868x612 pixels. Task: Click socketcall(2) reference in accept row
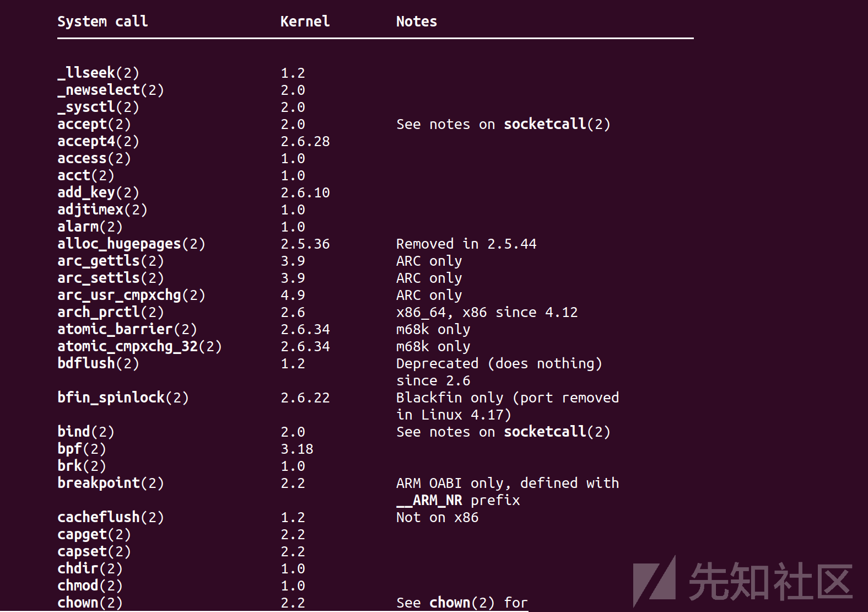[557, 124]
